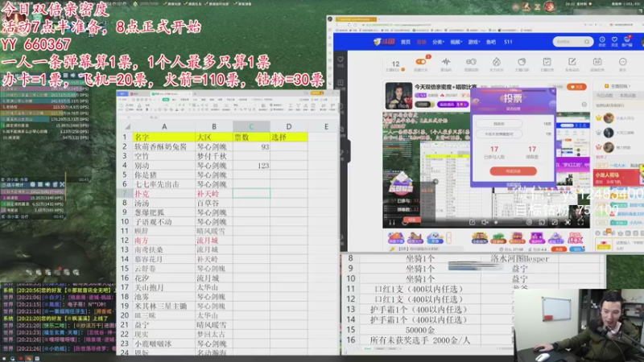Image resolution: width=644 pixels, height=362 pixels.
Task: Select column B header in spreadsheet
Action: (214, 126)
